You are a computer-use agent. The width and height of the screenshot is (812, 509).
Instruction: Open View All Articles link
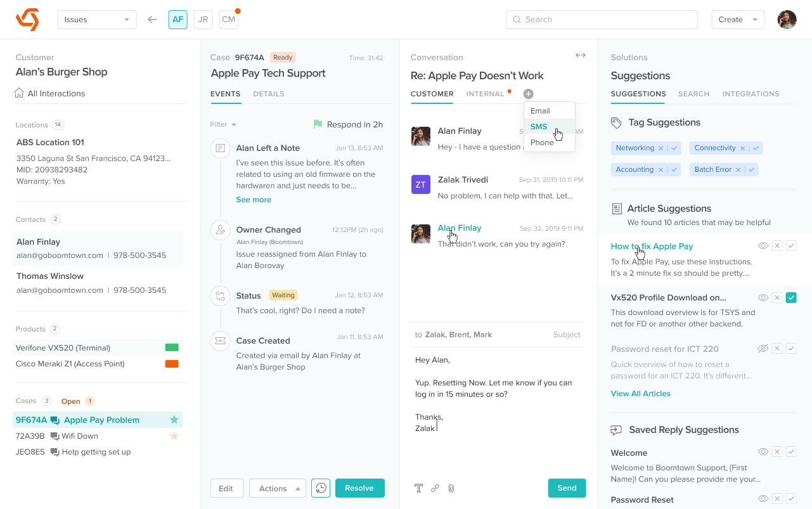click(641, 394)
